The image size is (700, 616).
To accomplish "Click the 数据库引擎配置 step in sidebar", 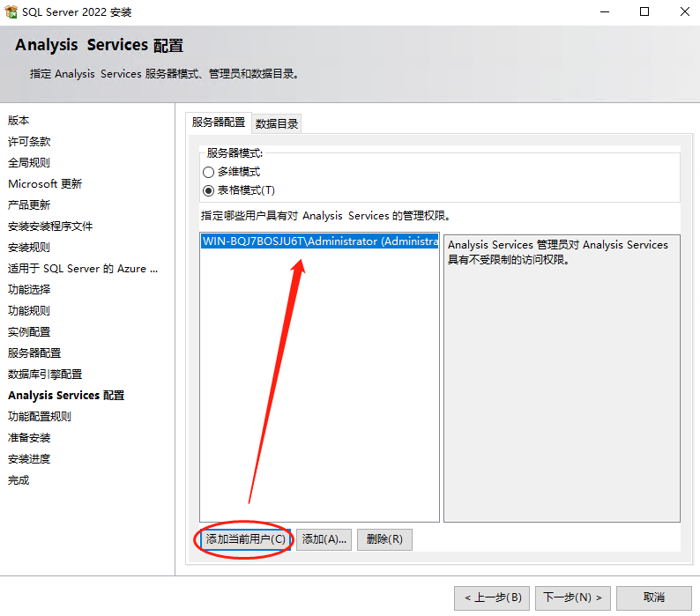I will point(45,375).
